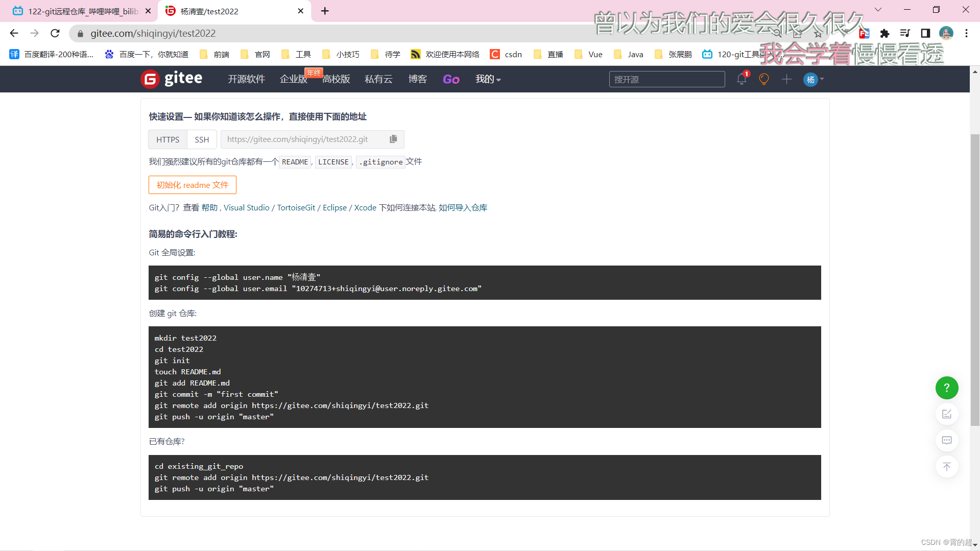
Task: Click the page vertical scrollbar
Action: click(975, 280)
